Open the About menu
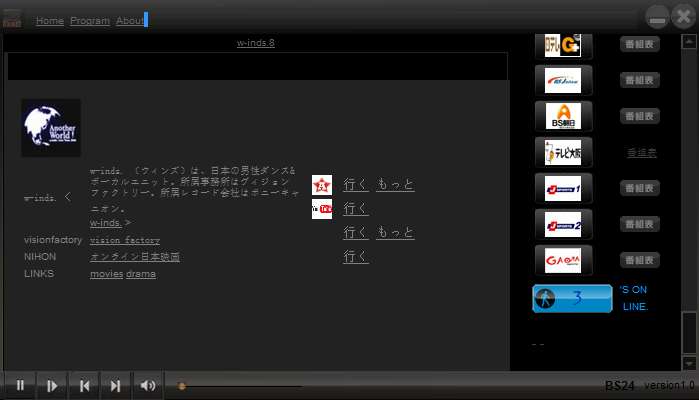This screenshot has height=400, width=699. click(x=130, y=21)
